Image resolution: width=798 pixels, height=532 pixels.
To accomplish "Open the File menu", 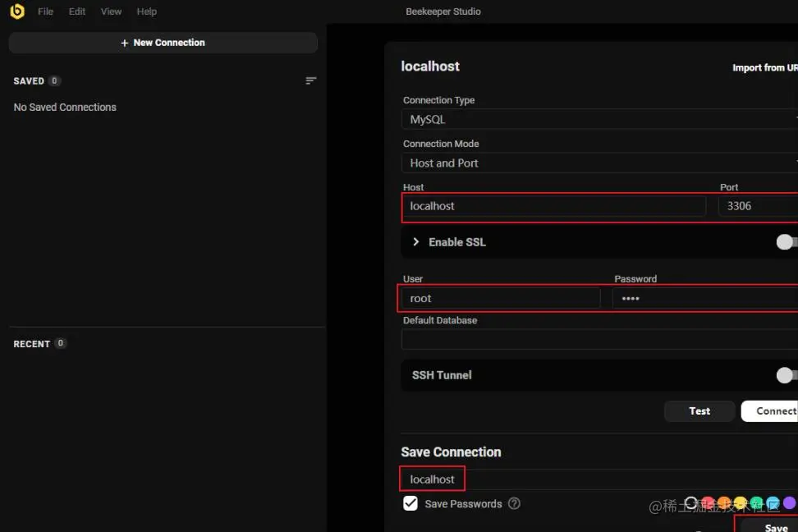I will pos(45,11).
